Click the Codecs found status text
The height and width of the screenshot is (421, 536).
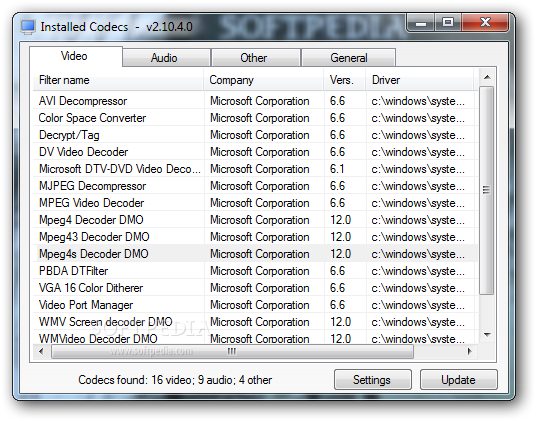pyautogui.click(x=175, y=380)
